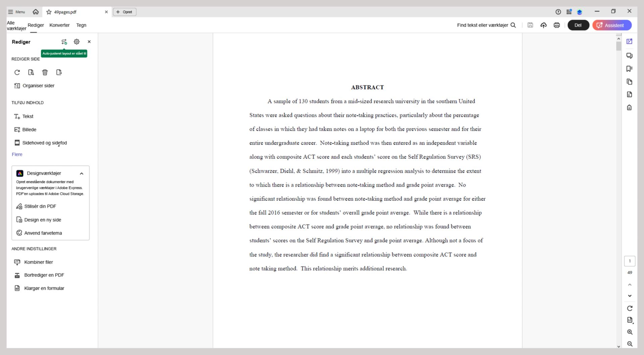The height and width of the screenshot is (355, 644).
Task: Star the 49pages.pdf tab as favorite
Action: click(49, 12)
